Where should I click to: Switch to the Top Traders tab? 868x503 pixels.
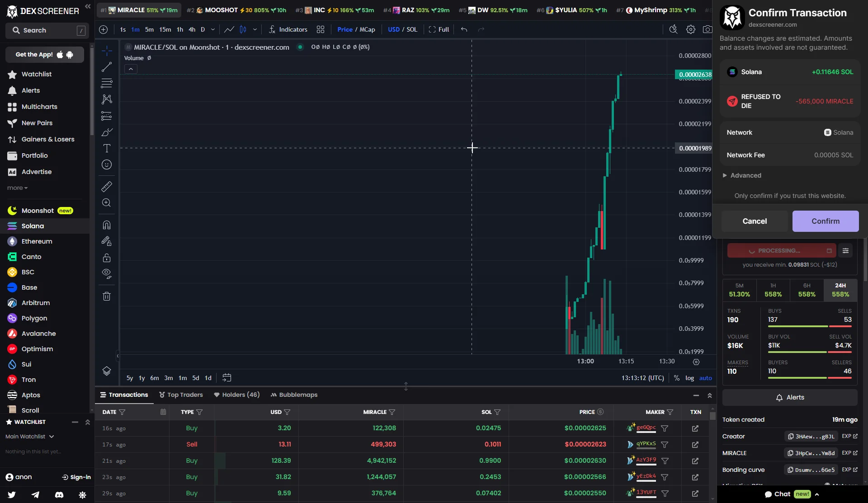click(x=181, y=395)
